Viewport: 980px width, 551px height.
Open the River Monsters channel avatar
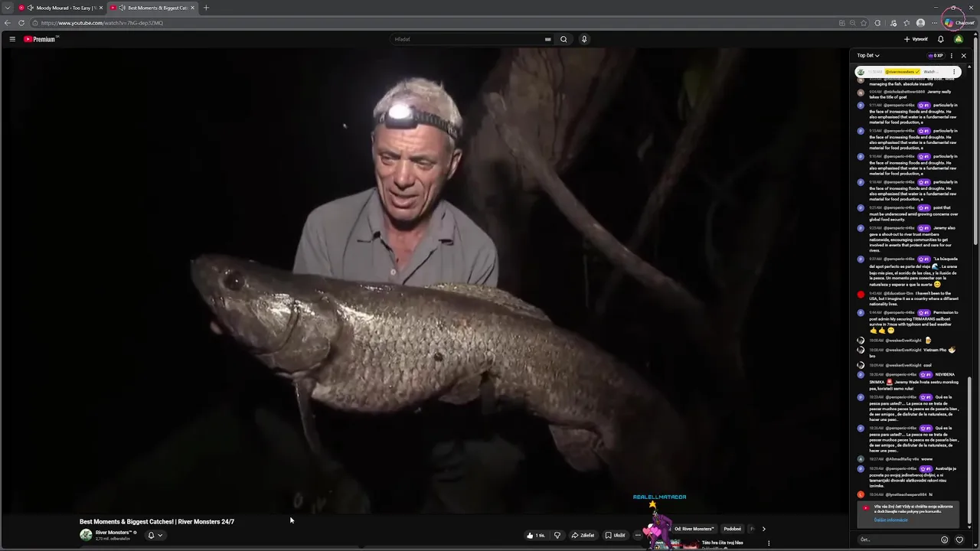86,535
